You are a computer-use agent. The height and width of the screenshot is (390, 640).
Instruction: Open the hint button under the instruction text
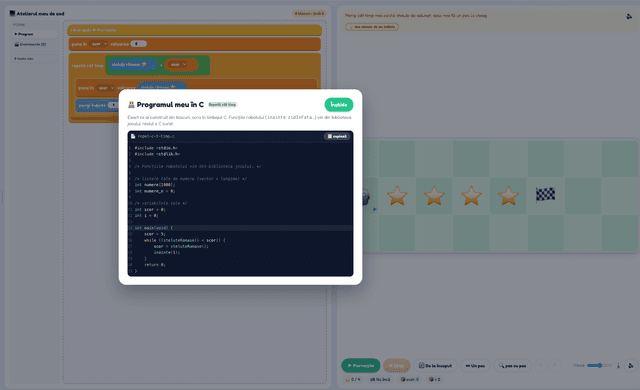click(x=372, y=27)
